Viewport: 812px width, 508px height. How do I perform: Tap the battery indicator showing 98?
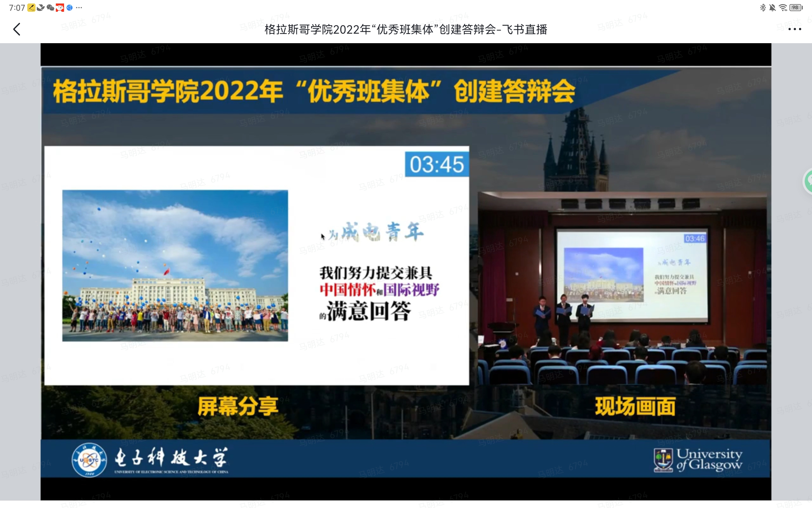pyautogui.click(x=796, y=7)
